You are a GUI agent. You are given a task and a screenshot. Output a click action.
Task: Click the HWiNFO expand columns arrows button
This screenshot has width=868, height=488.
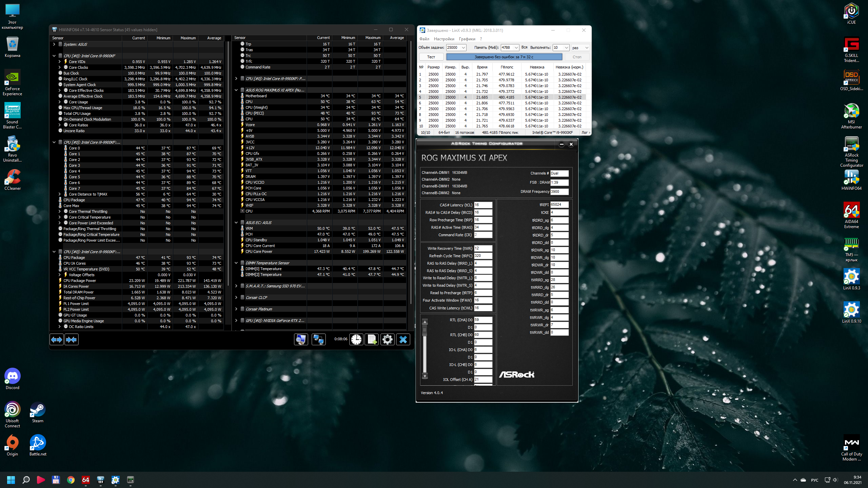[57, 339]
